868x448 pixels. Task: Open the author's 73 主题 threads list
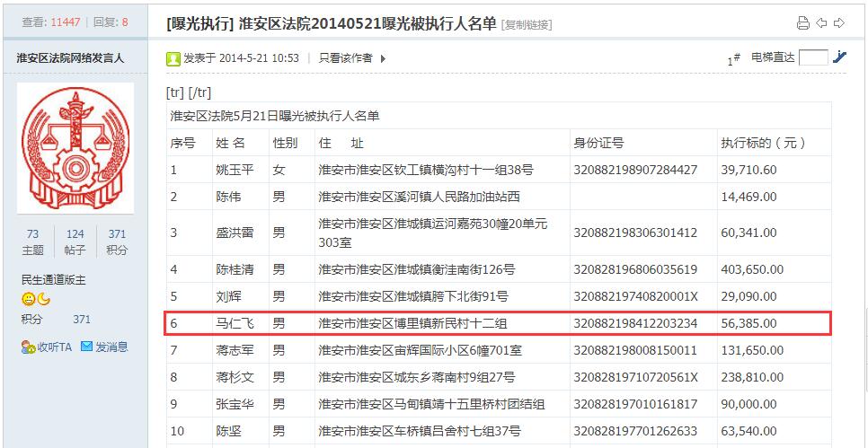pos(32,242)
